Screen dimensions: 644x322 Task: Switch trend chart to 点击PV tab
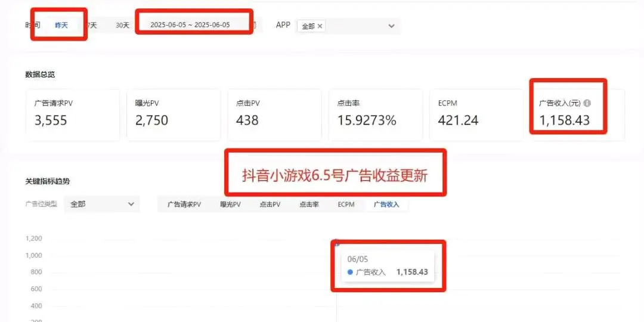tap(270, 205)
